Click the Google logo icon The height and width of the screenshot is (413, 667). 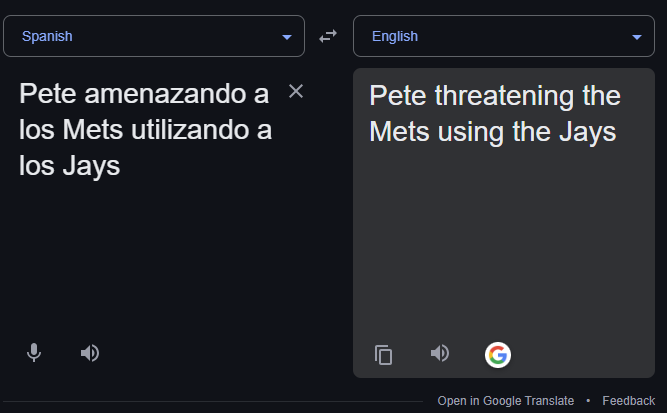(497, 354)
